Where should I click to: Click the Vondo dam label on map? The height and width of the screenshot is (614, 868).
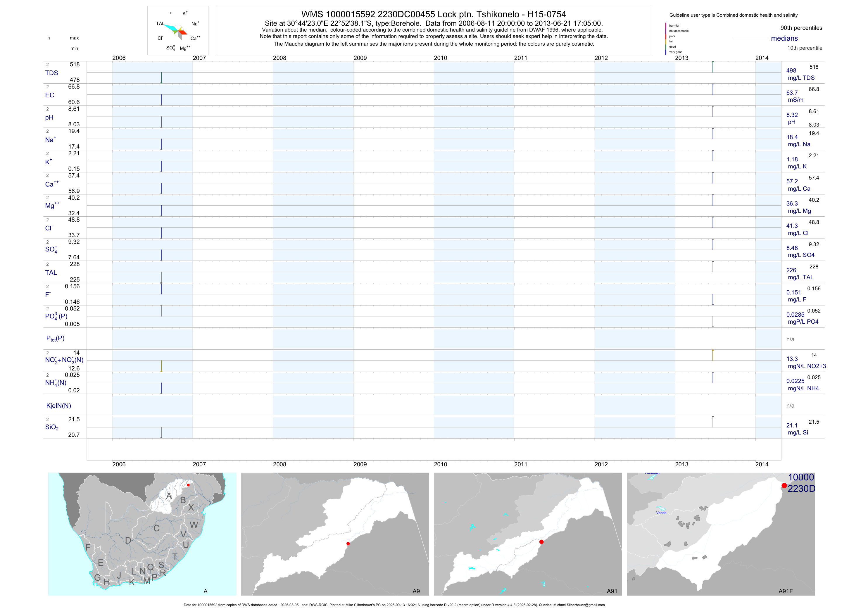click(x=661, y=513)
